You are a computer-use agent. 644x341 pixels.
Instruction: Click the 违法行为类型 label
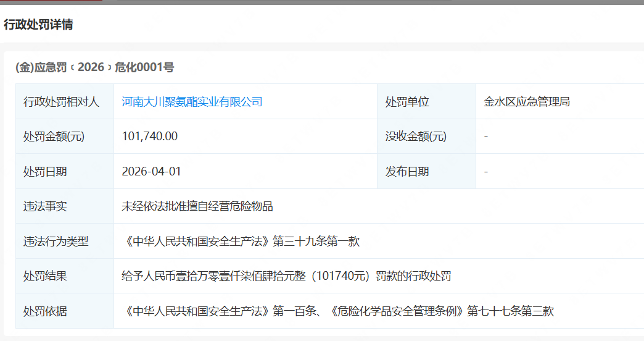click(x=56, y=241)
